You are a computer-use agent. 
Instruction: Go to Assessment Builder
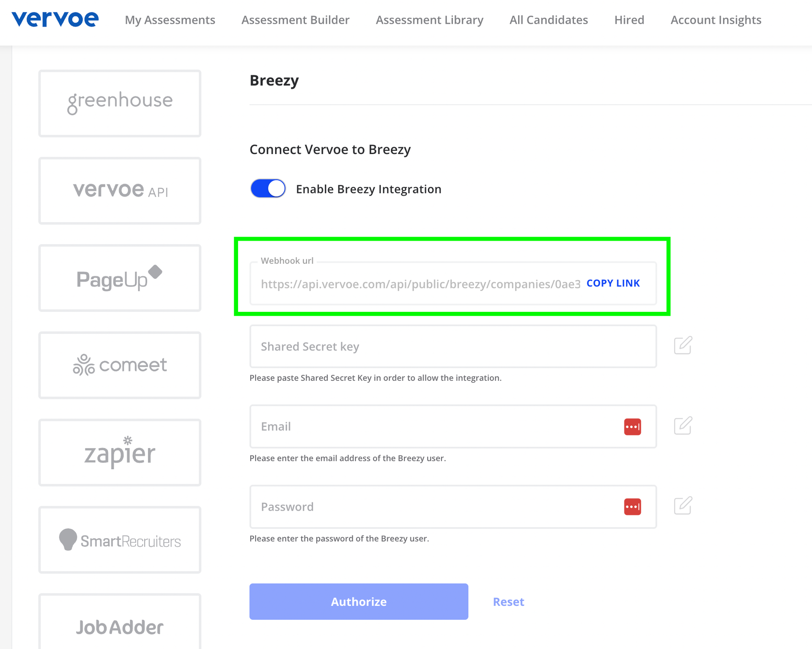(295, 20)
